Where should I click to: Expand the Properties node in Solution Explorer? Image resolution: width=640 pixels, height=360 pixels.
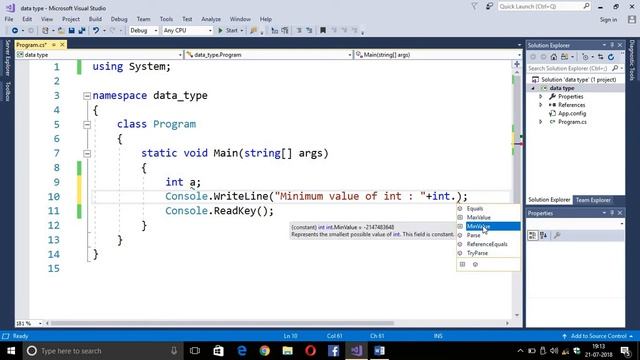pyautogui.click(x=541, y=97)
